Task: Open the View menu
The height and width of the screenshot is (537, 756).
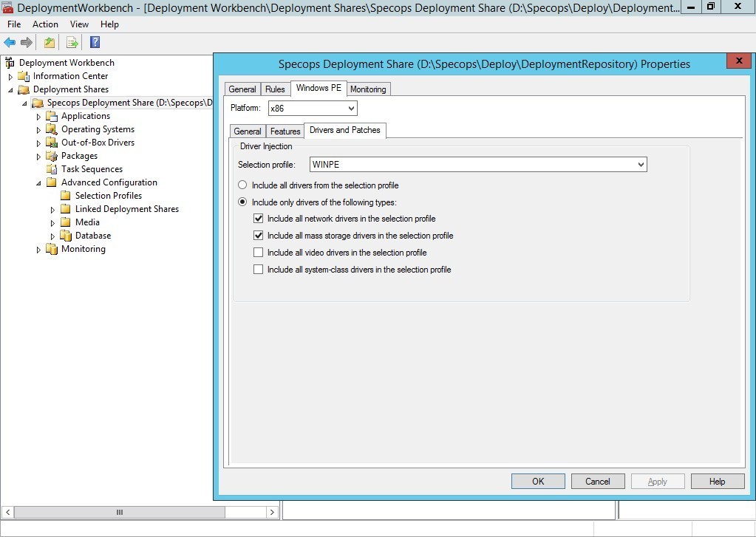Action: (x=79, y=24)
